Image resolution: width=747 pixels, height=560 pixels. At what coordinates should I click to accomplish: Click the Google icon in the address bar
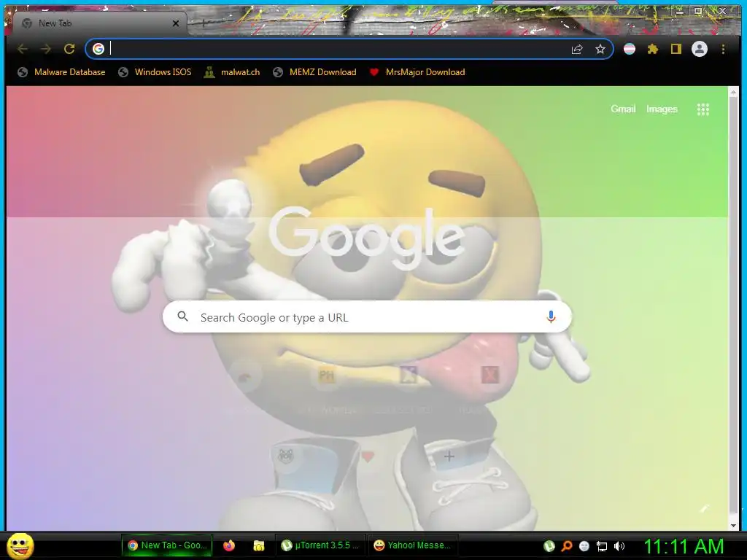point(98,49)
